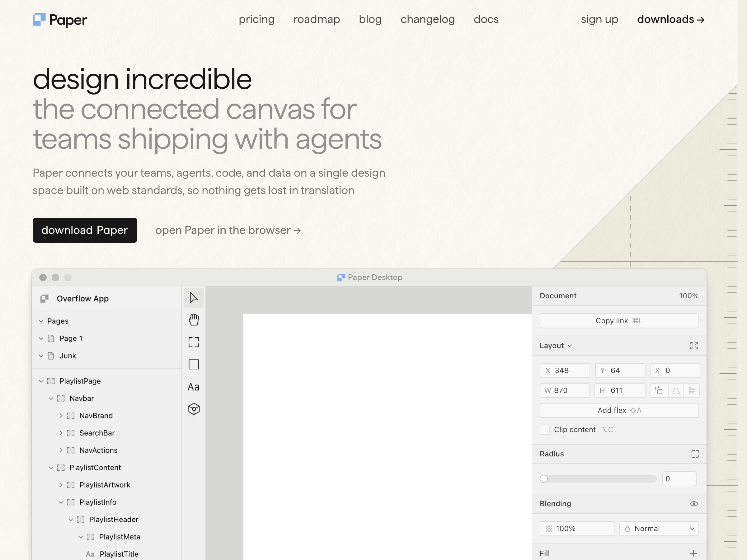
Task: Click the Copy link button
Action: [x=619, y=320]
